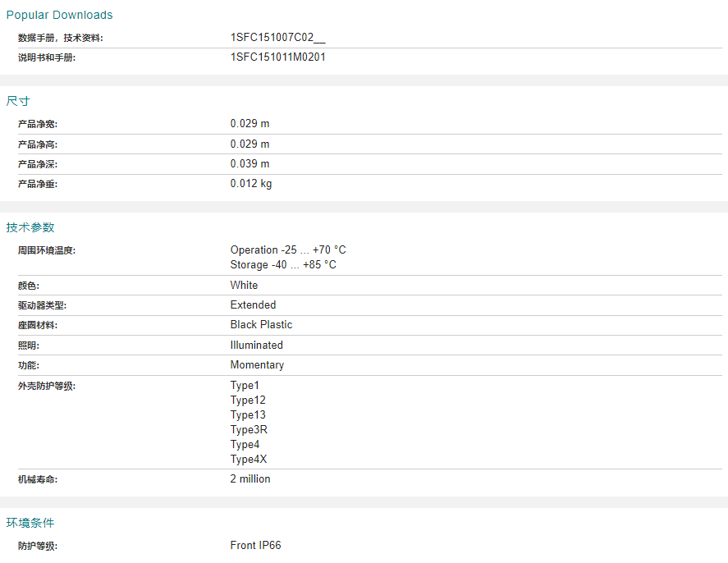Image resolution: width=728 pixels, height=563 pixels.
Task: Click the Black Plastic bezel material value
Action: (x=261, y=324)
